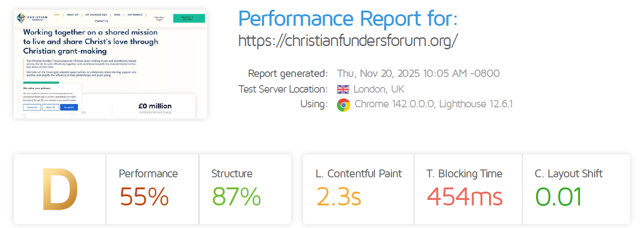Open the christianfundersforum.org URL link
644x228 pixels.
click(x=348, y=41)
